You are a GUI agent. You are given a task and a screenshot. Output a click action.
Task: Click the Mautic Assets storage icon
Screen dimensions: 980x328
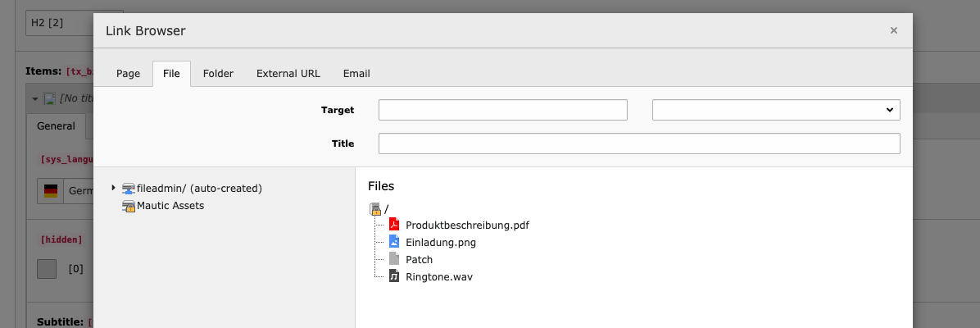click(128, 206)
